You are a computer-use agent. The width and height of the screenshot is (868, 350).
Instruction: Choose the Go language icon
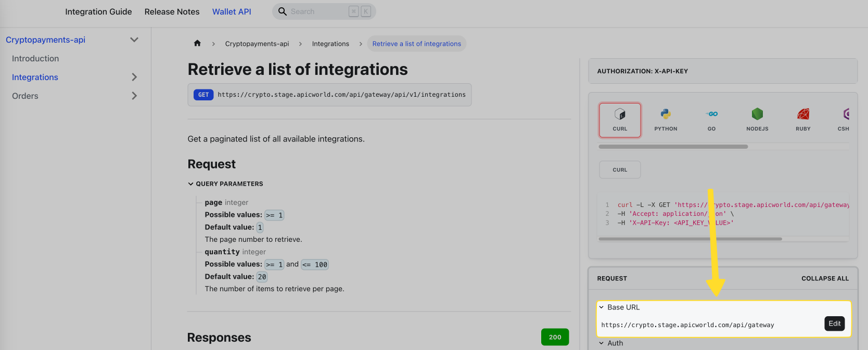(x=711, y=114)
